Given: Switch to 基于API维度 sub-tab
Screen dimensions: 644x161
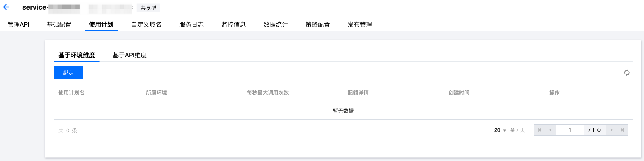Looking at the screenshot, I should (130, 55).
